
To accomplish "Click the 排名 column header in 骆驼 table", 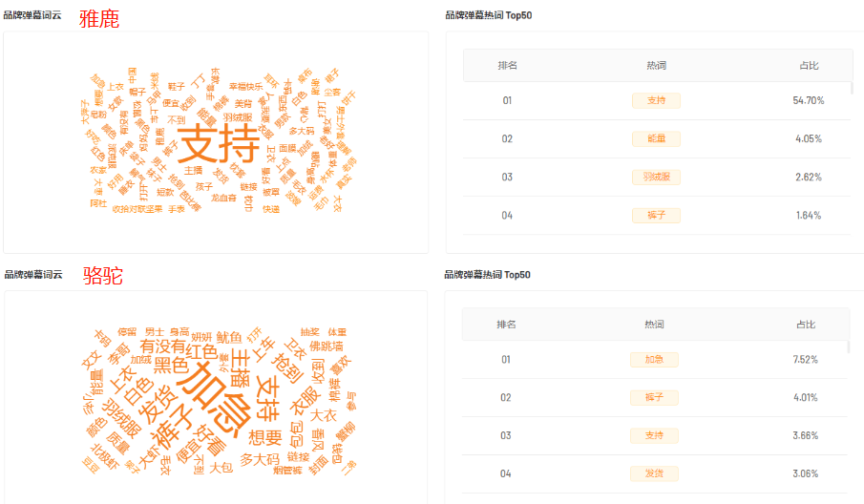I will click(x=506, y=325).
